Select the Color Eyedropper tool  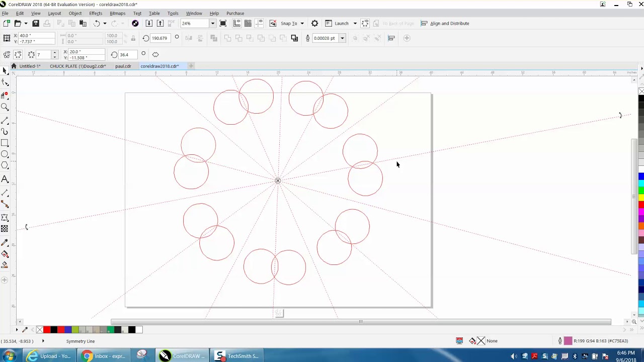coord(5,242)
